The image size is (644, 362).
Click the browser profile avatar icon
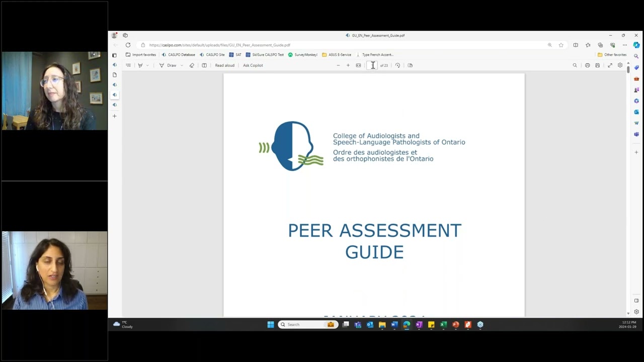tap(114, 35)
